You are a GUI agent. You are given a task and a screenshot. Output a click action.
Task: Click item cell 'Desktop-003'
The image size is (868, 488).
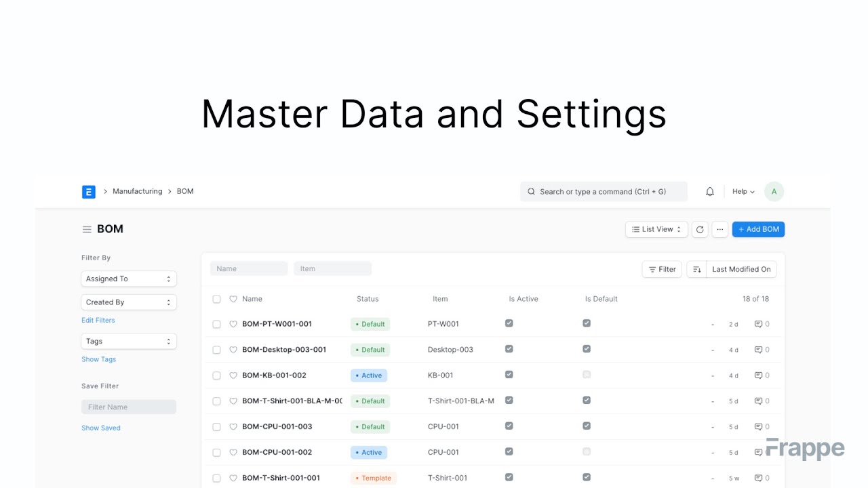coord(450,350)
